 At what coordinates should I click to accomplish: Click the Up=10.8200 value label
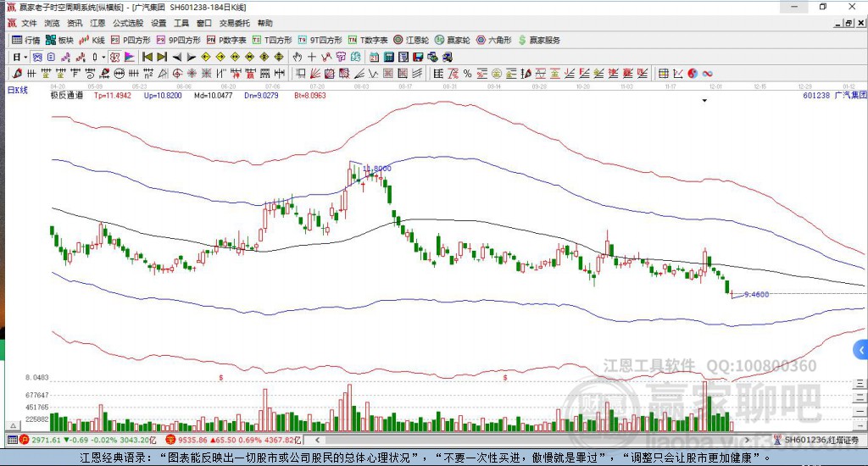[163, 95]
